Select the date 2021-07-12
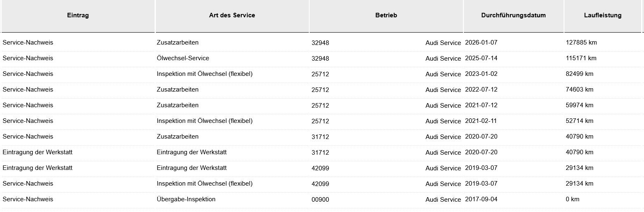 (481, 105)
